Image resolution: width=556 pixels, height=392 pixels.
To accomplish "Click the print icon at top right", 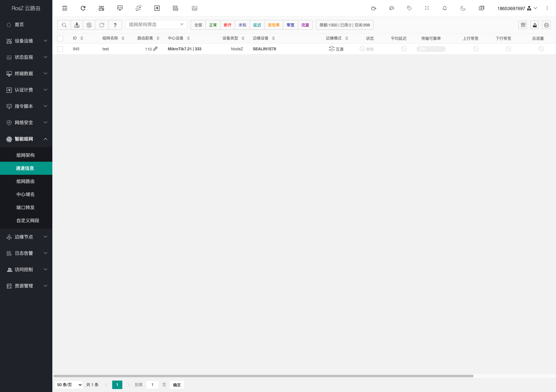I will (x=546, y=25).
